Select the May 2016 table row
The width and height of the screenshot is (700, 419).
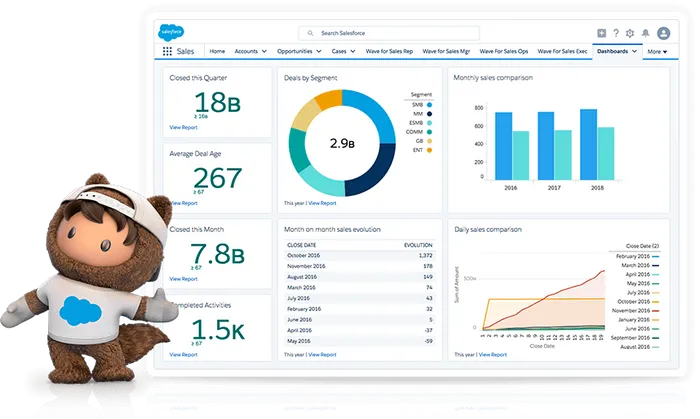point(360,341)
